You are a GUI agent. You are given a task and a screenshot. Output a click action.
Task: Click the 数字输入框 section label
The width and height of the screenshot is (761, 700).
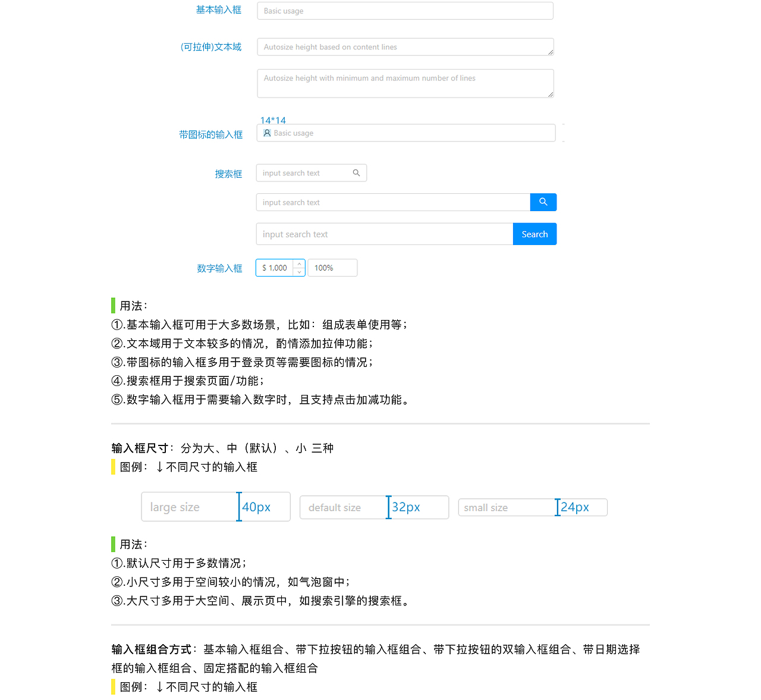pyautogui.click(x=219, y=268)
